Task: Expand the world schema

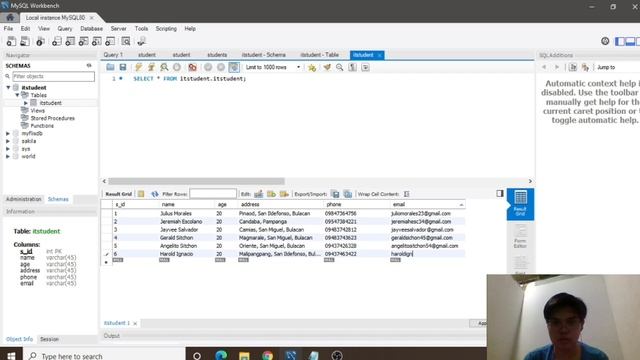Action: (x=8, y=156)
